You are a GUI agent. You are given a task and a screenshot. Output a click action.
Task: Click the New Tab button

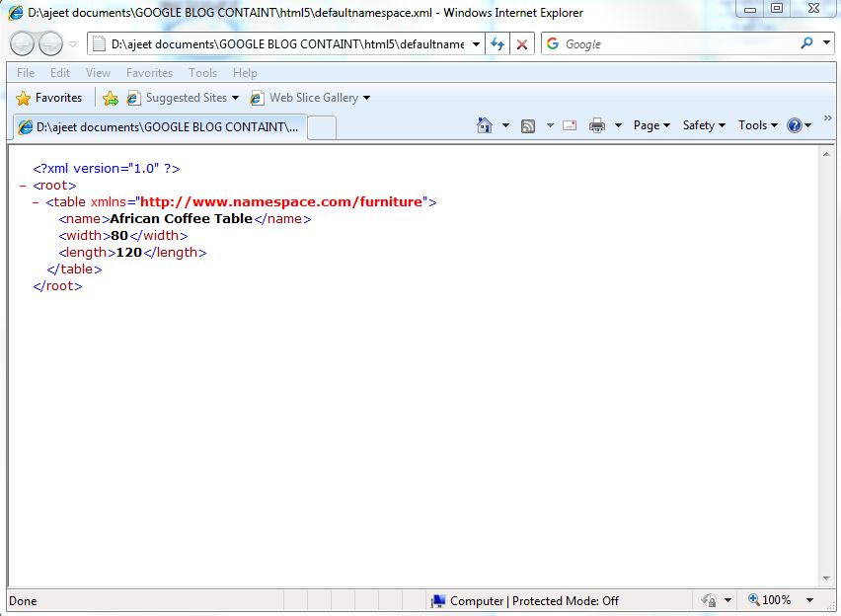[x=323, y=128]
